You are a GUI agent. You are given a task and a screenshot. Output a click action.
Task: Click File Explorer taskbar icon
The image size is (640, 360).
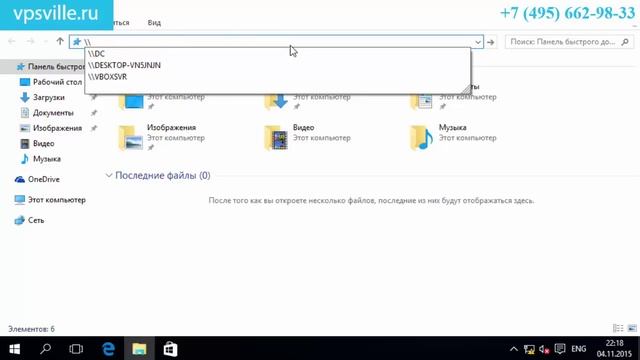[x=139, y=349]
